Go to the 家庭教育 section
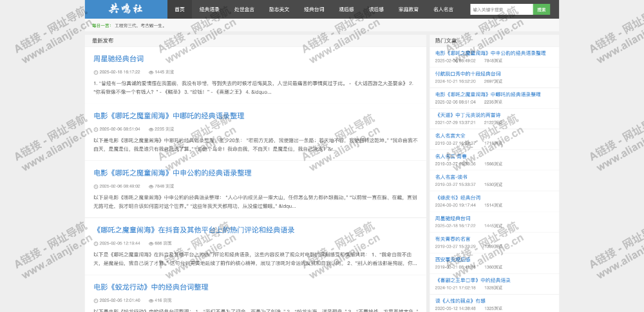 pos(408,9)
